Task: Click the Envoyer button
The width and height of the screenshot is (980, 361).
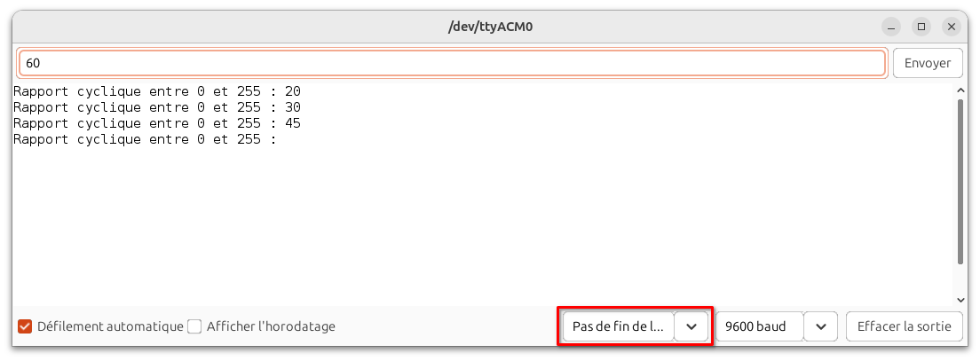Action: pos(928,63)
